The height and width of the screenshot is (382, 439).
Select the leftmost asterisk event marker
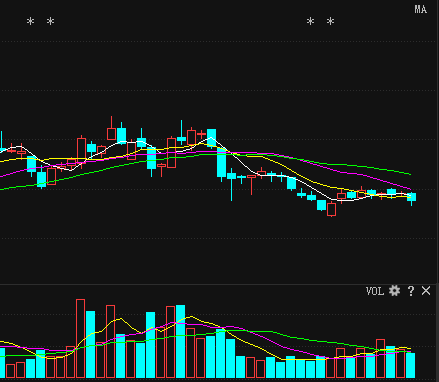point(30,22)
